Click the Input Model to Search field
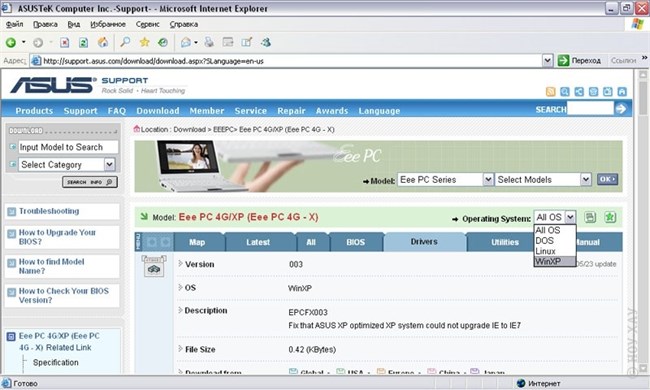The height and width of the screenshot is (390, 650). (68, 147)
